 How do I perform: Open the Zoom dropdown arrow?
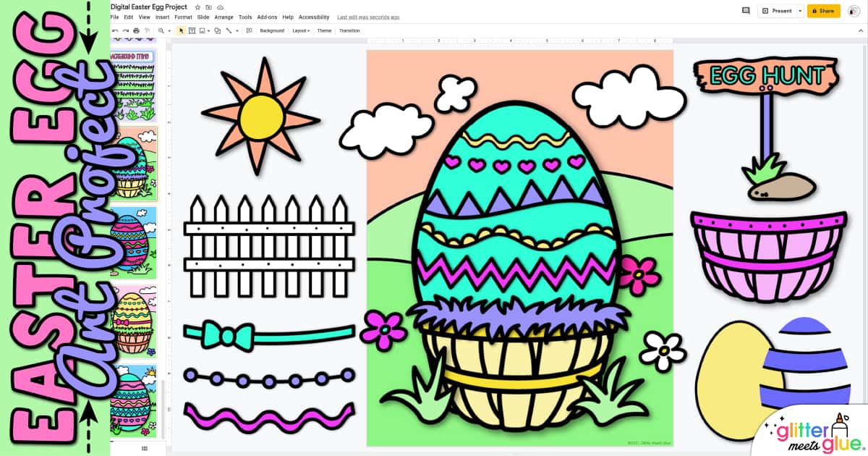click(x=168, y=31)
